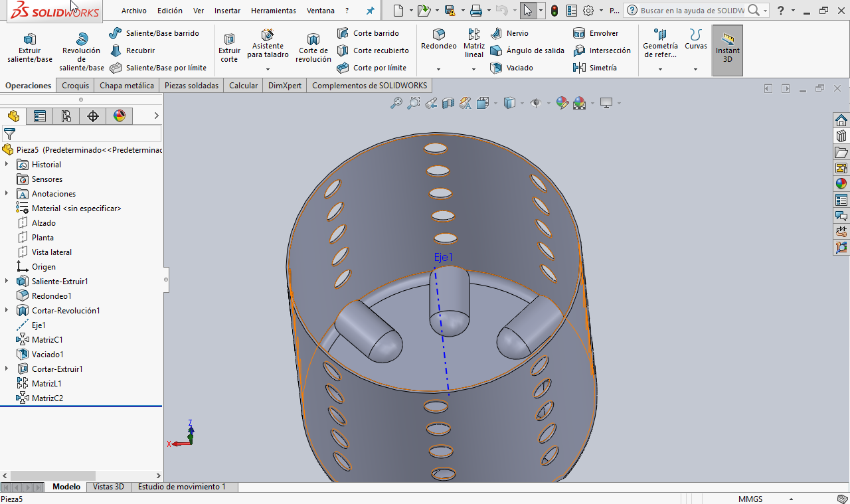Expand the Cortar-Revolución1 feature node
Image resolution: width=850 pixels, height=504 pixels.
(x=7, y=311)
